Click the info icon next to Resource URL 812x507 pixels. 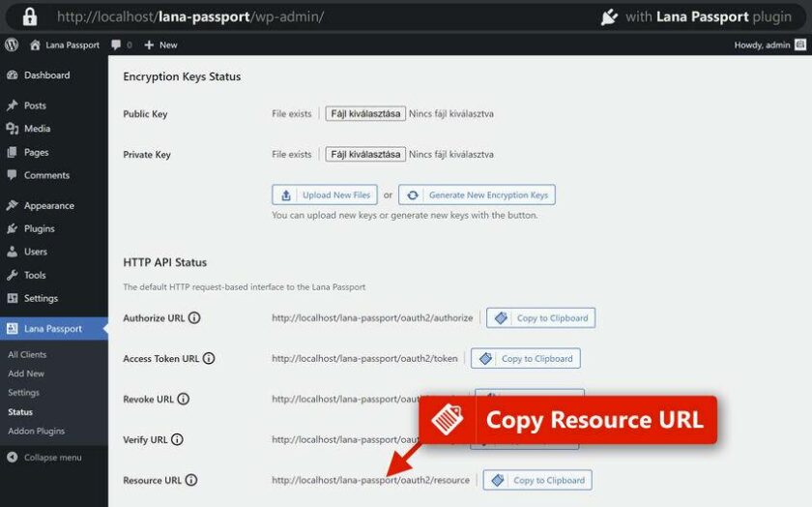point(191,480)
